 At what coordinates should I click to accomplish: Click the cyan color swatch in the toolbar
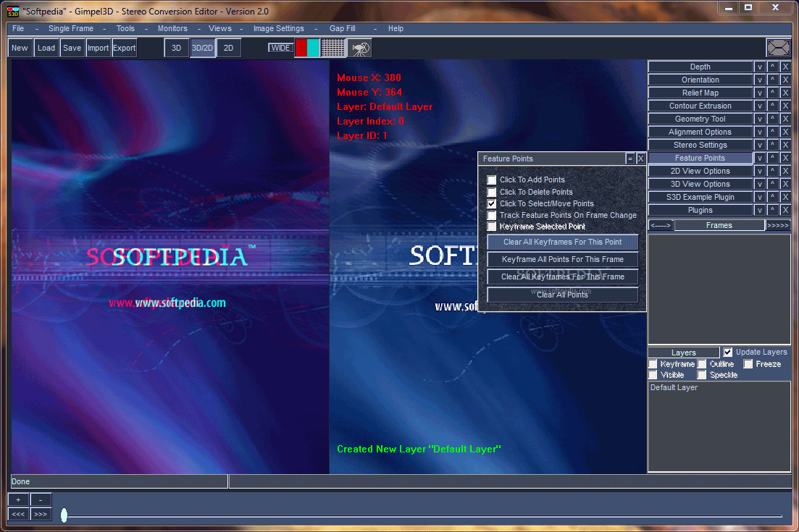pyautogui.click(x=313, y=48)
